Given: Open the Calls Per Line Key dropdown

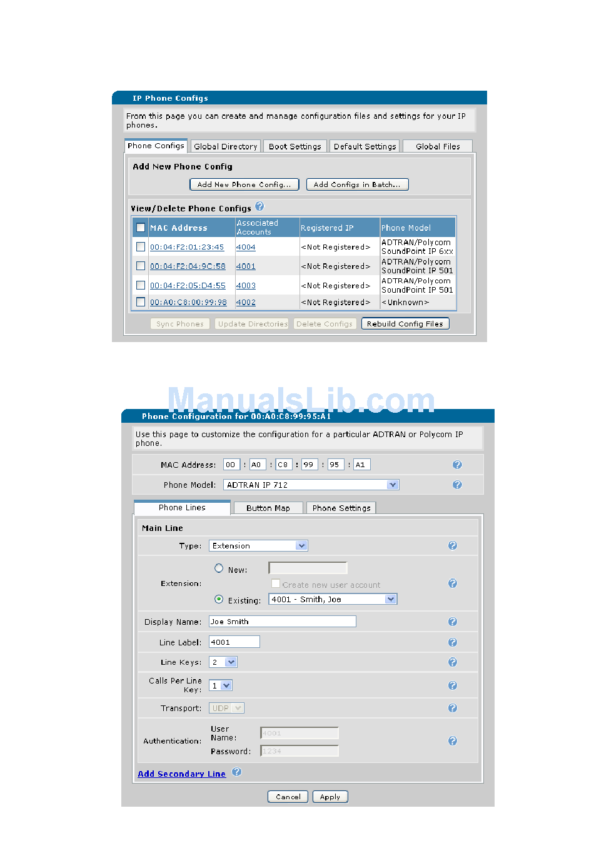Looking at the screenshot, I should point(221,685).
